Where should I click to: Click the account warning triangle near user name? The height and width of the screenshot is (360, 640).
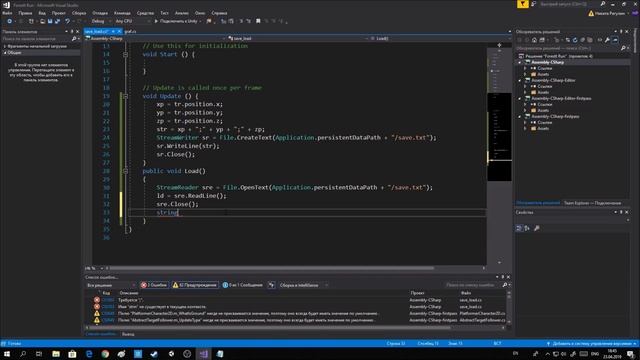pos(591,13)
